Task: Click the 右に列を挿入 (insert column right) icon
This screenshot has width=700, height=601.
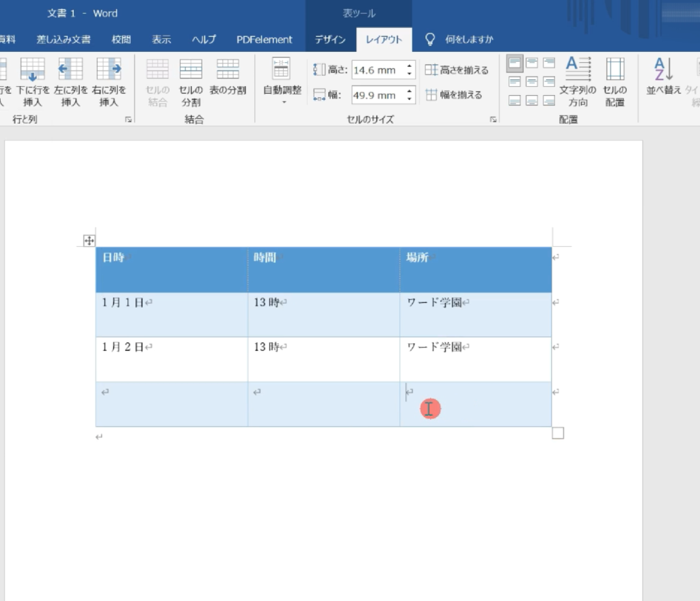Action: pyautogui.click(x=108, y=70)
